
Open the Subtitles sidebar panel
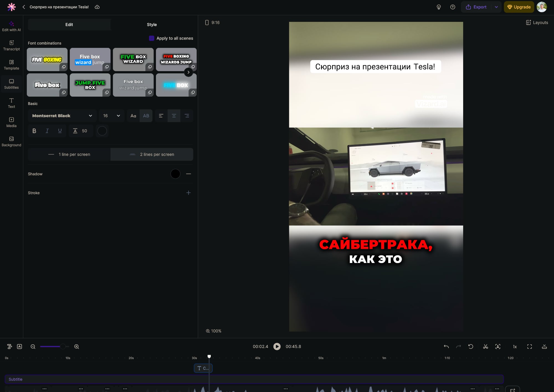11,84
